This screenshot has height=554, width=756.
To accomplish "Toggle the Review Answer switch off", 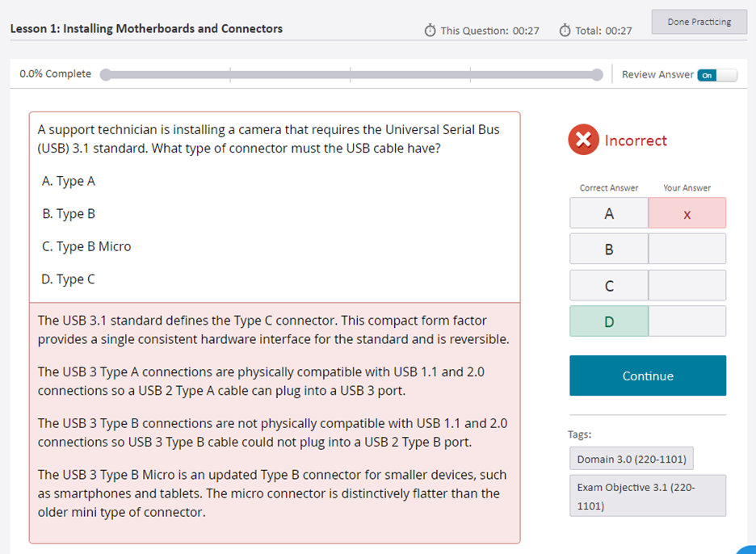I will click(717, 75).
